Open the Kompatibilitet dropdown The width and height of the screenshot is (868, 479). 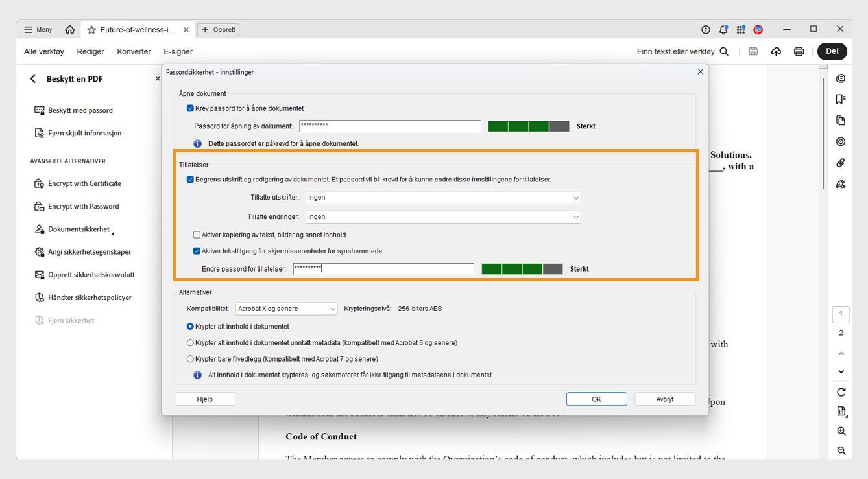tap(286, 309)
